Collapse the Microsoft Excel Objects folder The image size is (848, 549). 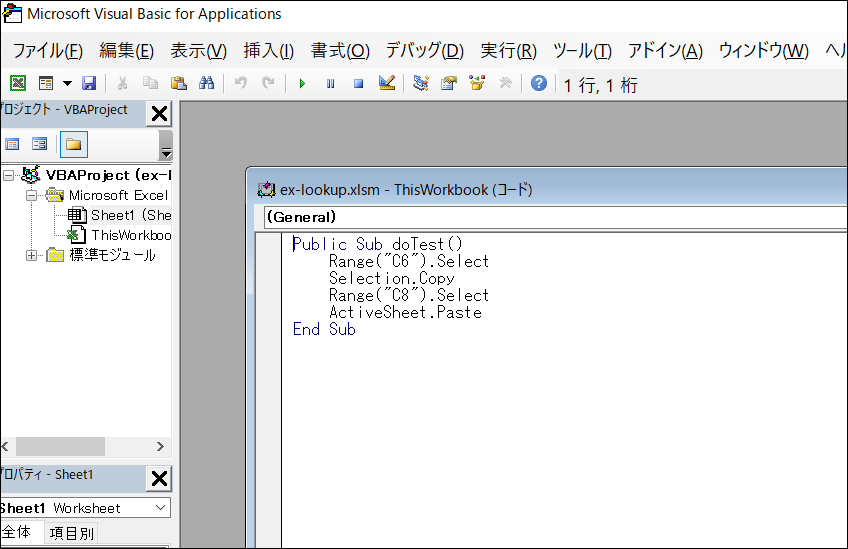point(31,195)
